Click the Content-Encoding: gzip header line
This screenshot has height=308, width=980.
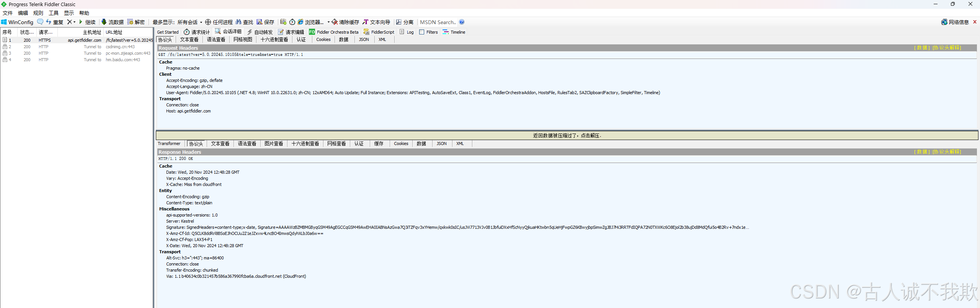[188, 197]
